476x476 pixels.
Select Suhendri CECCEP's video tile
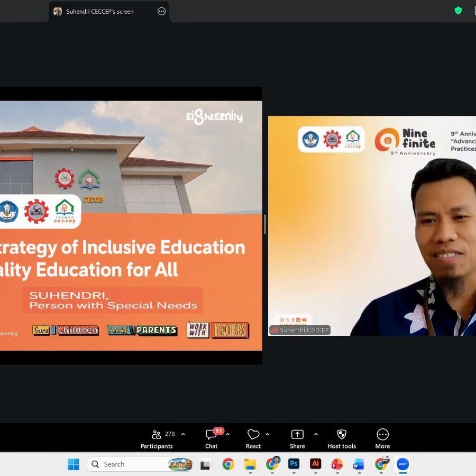pyautogui.click(x=372, y=225)
